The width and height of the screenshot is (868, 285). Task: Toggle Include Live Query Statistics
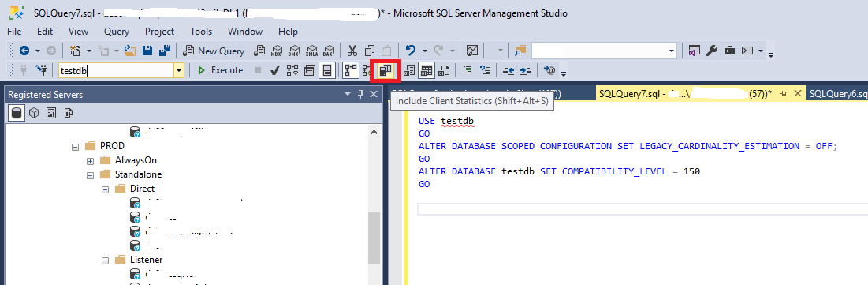pos(366,69)
